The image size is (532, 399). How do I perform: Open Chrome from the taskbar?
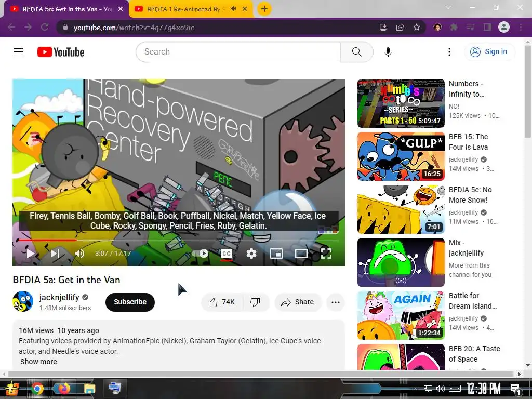coord(37,389)
